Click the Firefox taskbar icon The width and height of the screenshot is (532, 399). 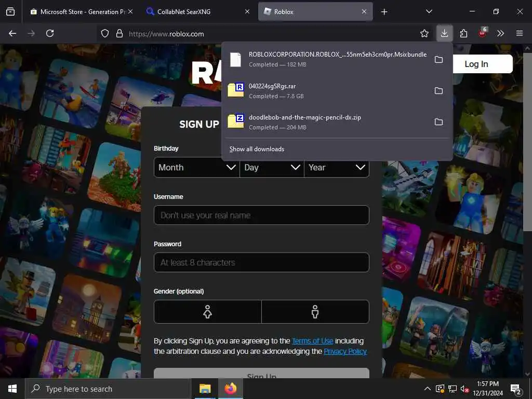(x=230, y=389)
